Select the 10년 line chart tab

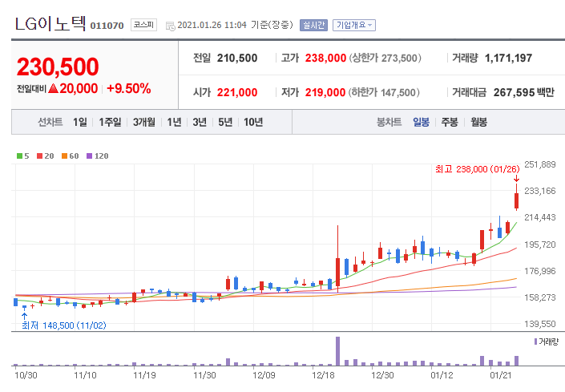[x=253, y=122]
